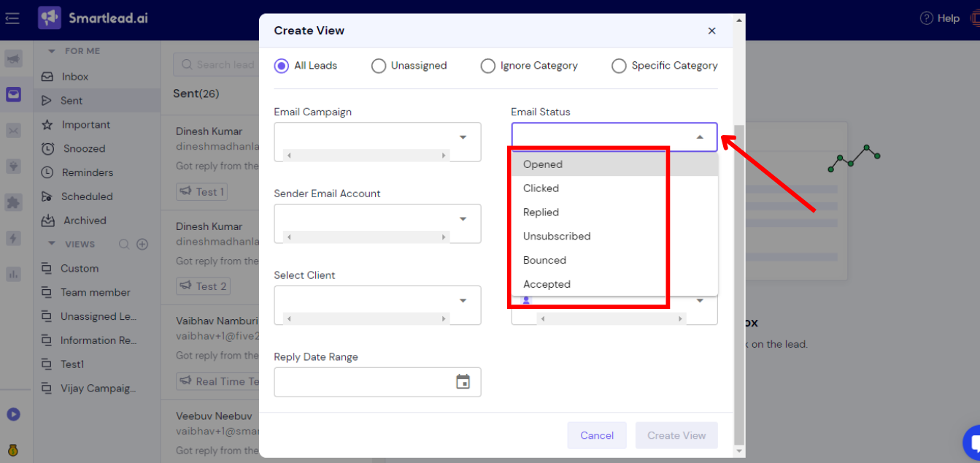Viewport: 980px width, 463px height.
Task: Choose the Ignore Category option
Action: pos(487,66)
